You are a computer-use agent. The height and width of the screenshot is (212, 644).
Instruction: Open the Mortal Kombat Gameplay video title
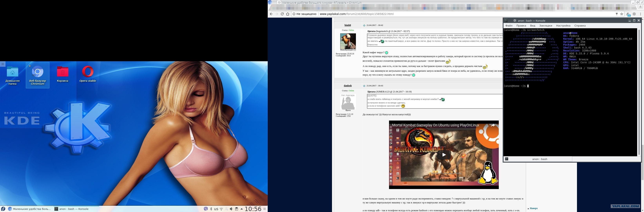435,125
